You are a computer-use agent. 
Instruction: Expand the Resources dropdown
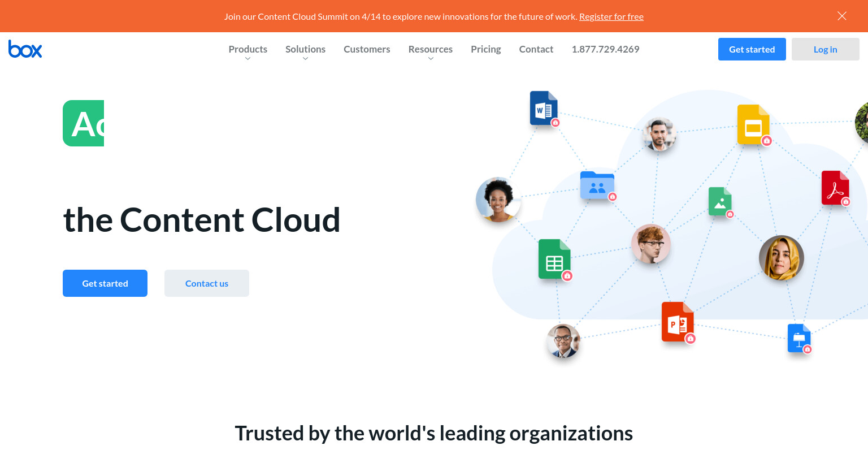tap(431, 50)
